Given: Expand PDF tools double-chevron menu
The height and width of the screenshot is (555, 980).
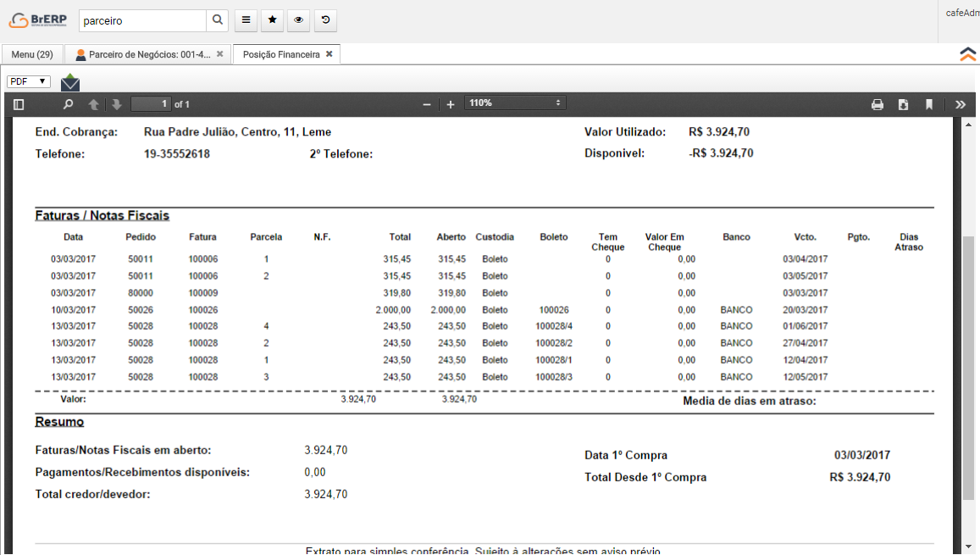Looking at the screenshot, I should 960,104.
